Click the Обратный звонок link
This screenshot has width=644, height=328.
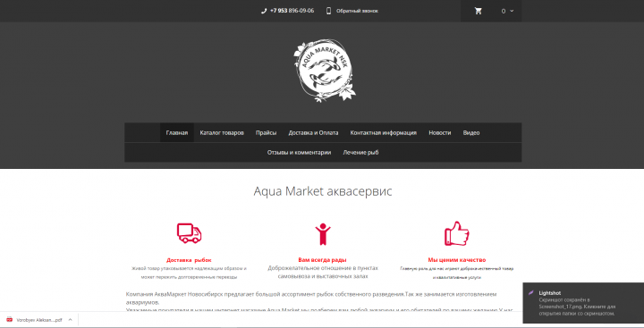click(x=357, y=11)
